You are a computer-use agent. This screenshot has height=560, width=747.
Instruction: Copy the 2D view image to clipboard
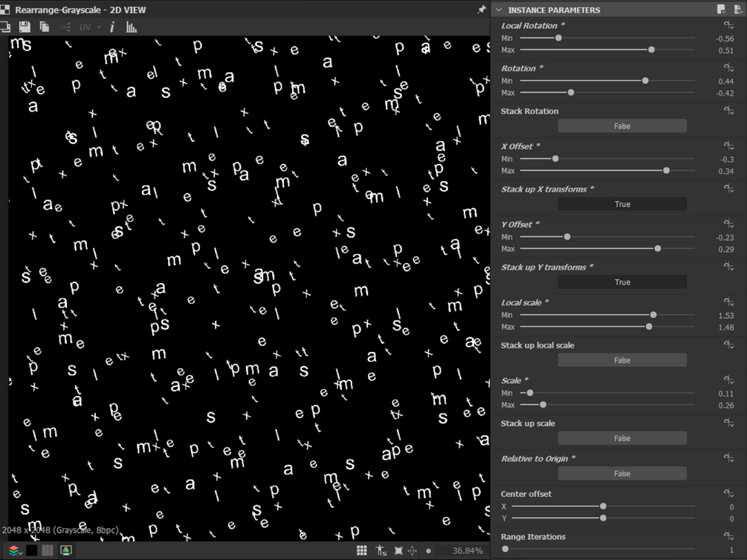click(45, 27)
